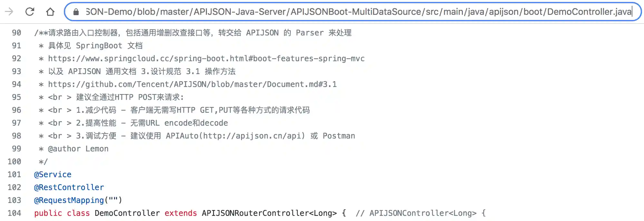644x221 pixels.
Task: Click line number 99 in the gutter
Action: tap(16, 149)
